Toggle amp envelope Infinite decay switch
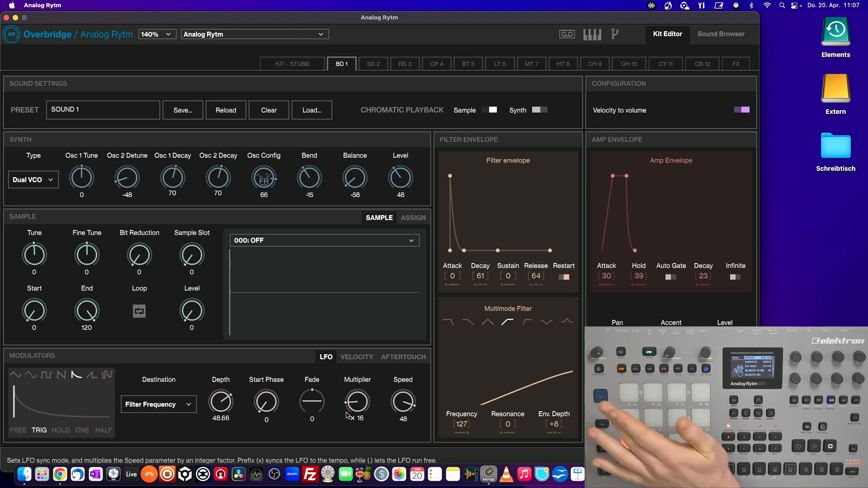 click(736, 277)
